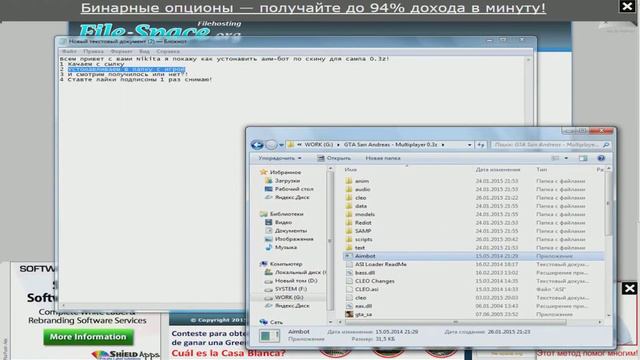Open the Упорядочить dropdown menu
Image resolution: width=640 pixels, height=360 pixels.
(x=280, y=158)
